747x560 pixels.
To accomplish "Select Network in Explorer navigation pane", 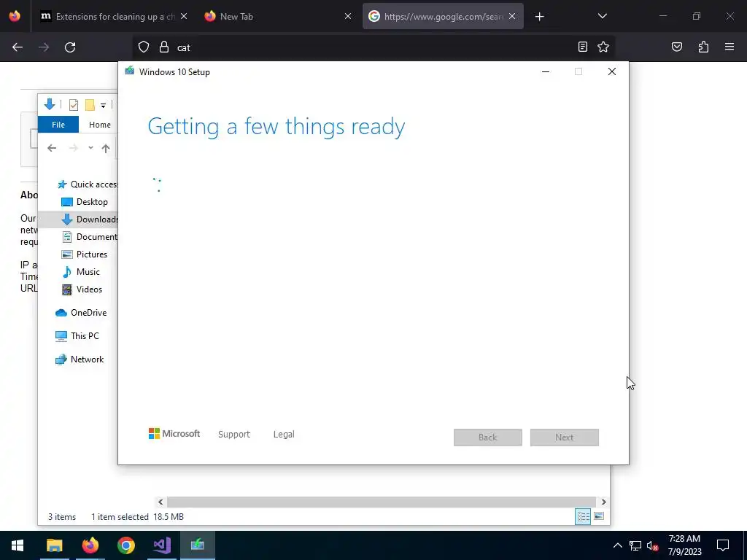I will click(79, 359).
